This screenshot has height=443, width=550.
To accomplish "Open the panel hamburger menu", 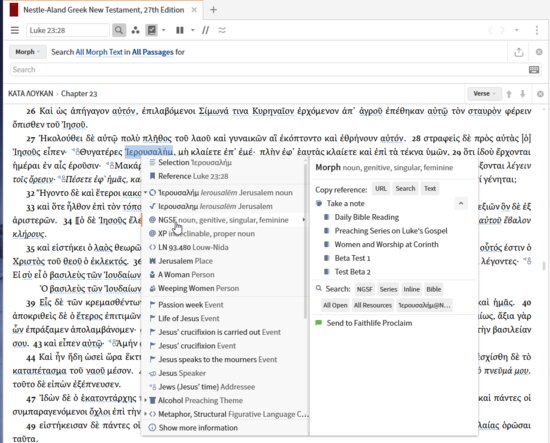I will tap(15, 30).
